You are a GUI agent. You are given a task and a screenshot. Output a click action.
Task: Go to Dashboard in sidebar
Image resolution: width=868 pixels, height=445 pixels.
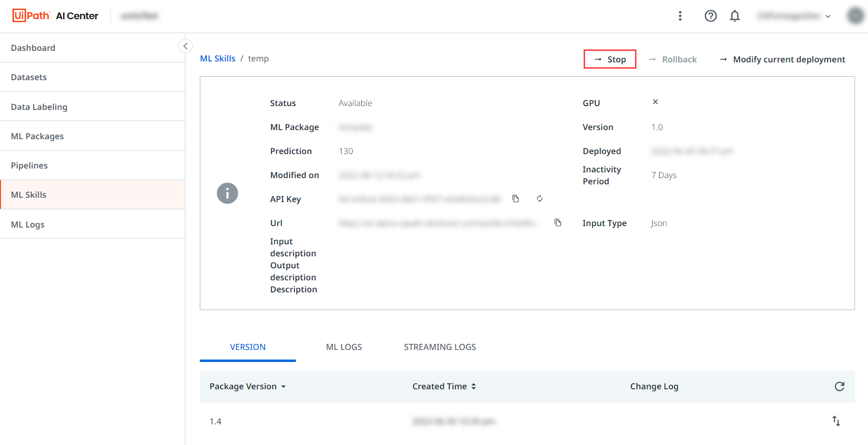93,48
